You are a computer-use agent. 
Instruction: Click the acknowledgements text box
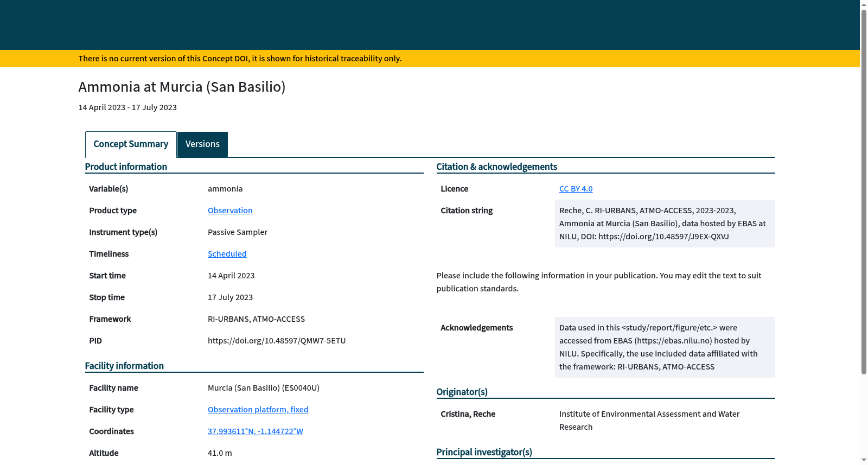(665, 347)
